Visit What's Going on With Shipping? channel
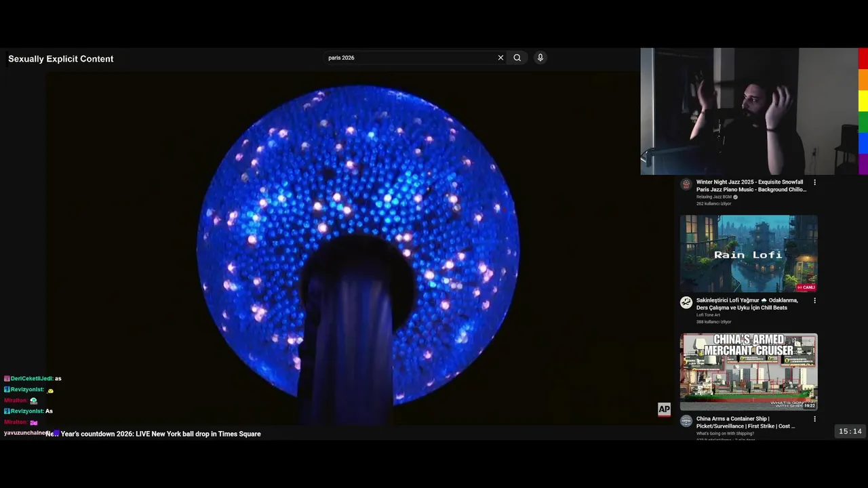 (725, 434)
